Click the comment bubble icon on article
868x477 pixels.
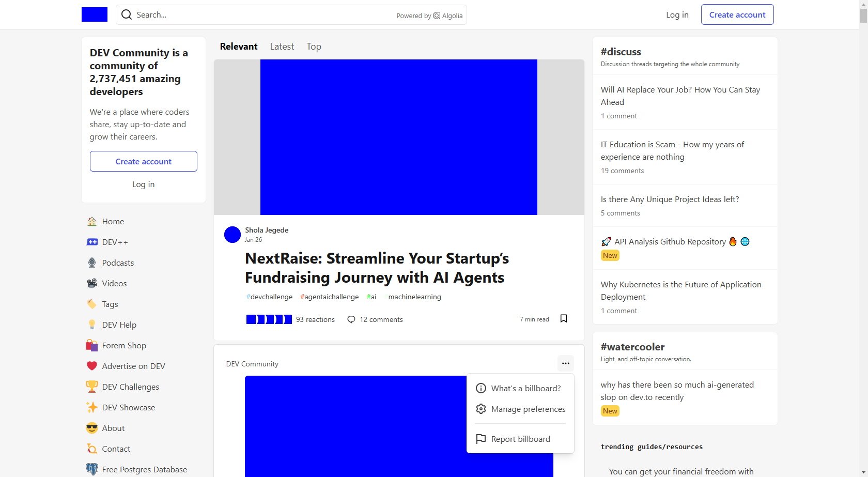pyautogui.click(x=351, y=319)
